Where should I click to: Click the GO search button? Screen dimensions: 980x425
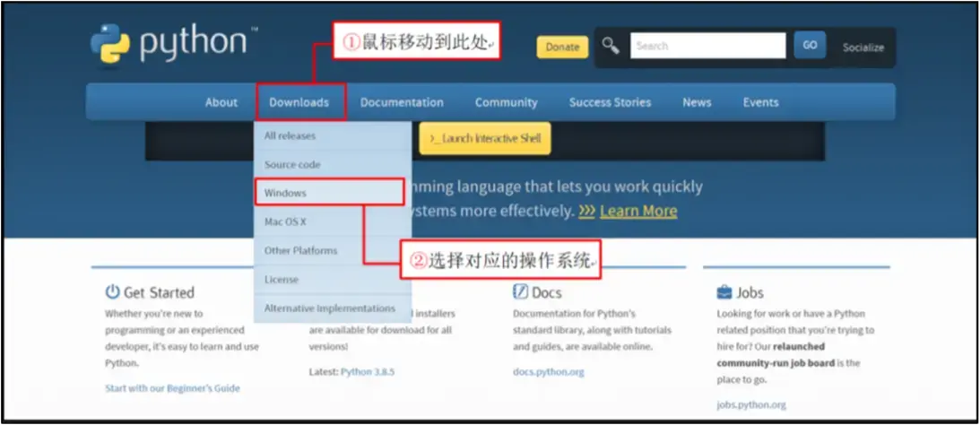tap(810, 45)
